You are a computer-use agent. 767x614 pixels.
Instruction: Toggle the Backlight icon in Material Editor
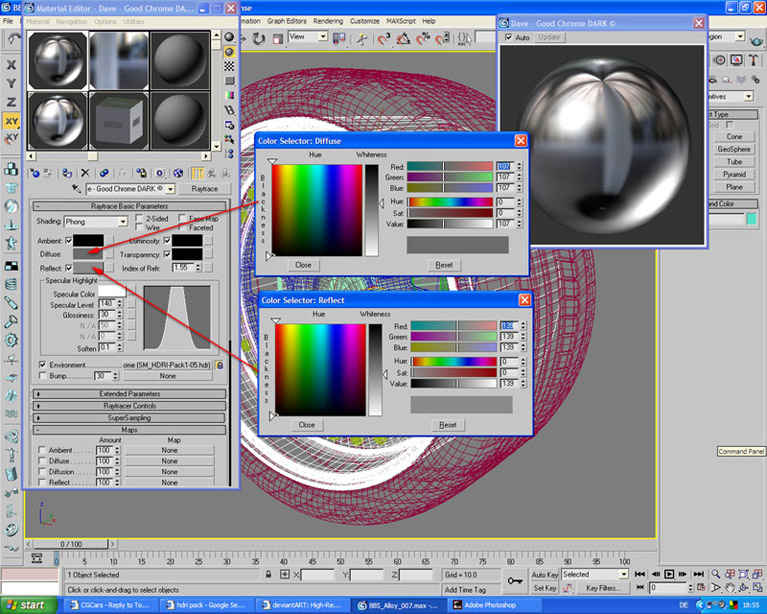(229, 51)
